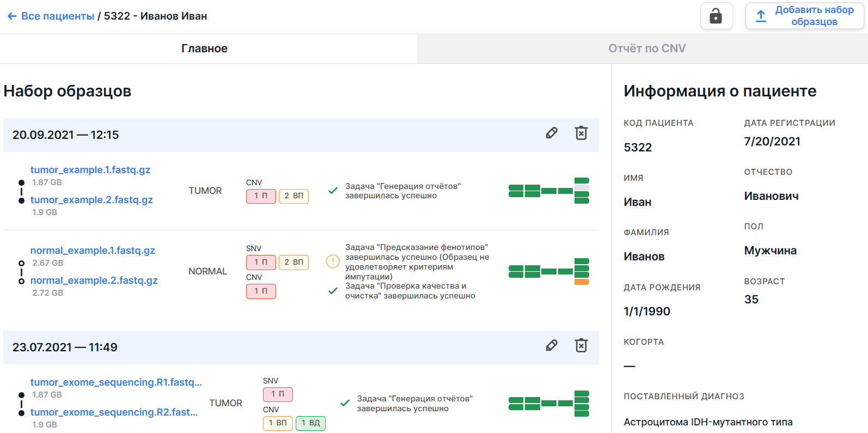Click the lock icon button

point(716,16)
